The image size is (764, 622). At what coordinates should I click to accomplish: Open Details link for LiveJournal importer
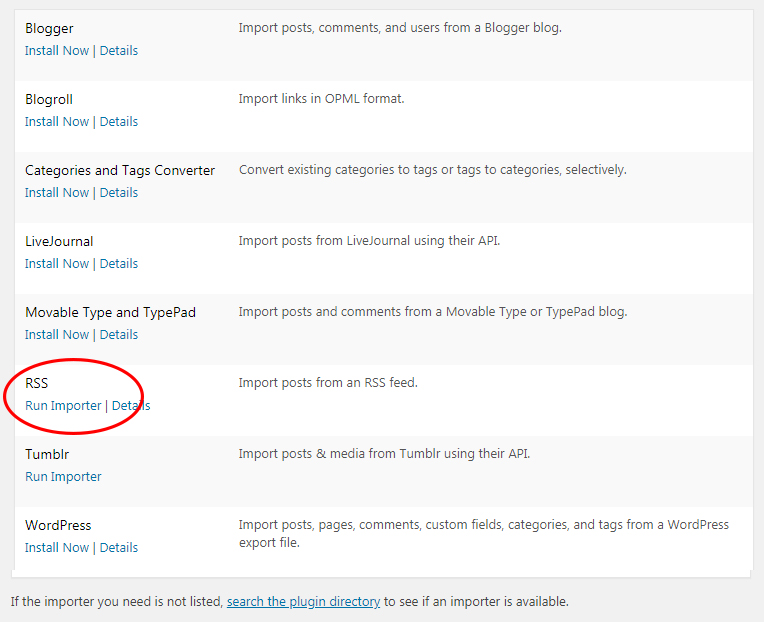coord(119,264)
